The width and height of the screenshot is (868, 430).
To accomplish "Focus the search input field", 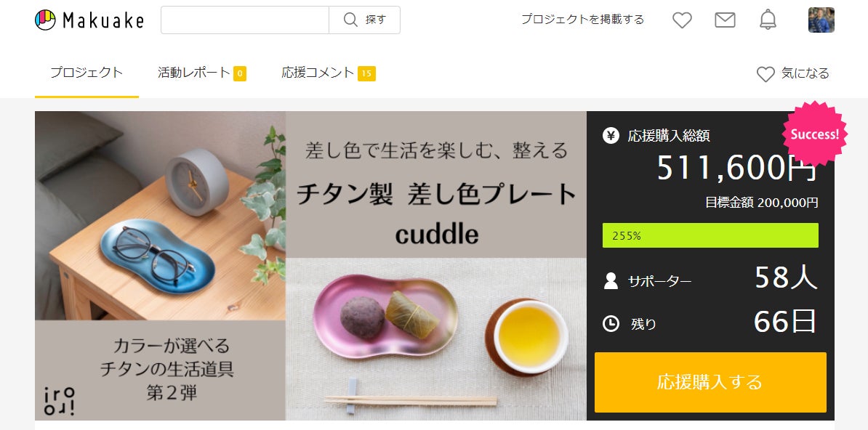I will (245, 20).
